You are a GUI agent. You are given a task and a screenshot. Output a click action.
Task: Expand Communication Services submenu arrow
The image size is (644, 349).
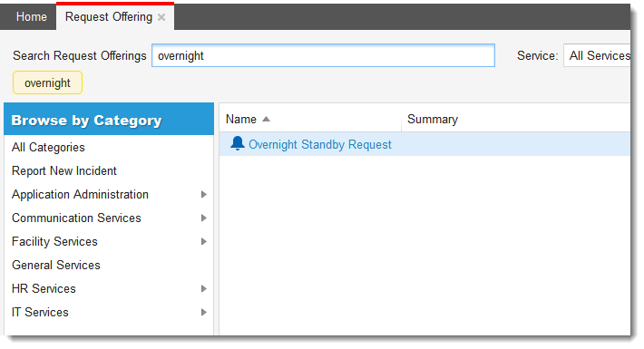pyautogui.click(x=204, y=218)
